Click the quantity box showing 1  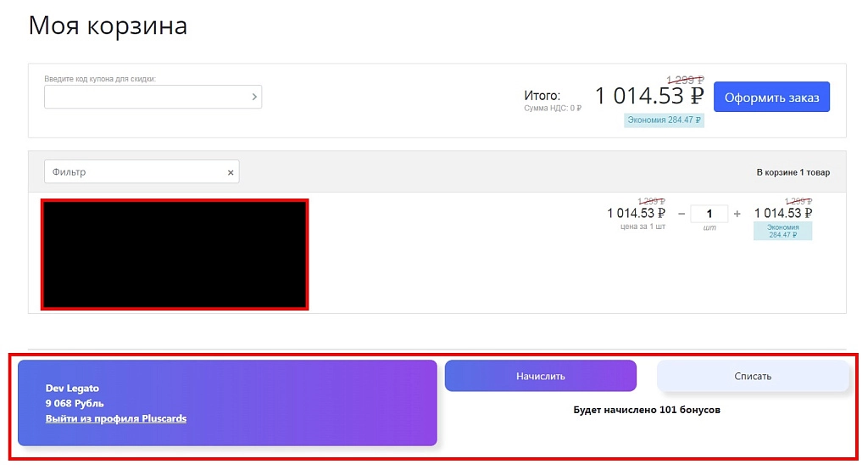pyautogui.click(x=709, y=214)
